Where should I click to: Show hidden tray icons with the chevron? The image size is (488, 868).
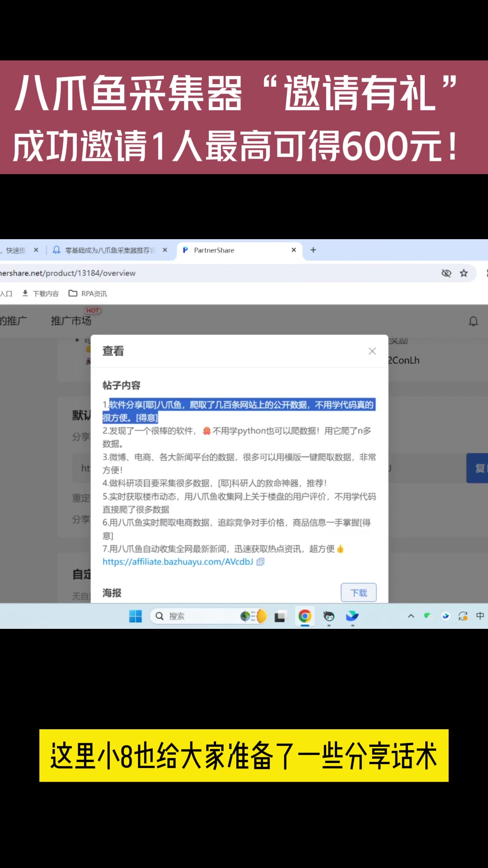[411, 616]
